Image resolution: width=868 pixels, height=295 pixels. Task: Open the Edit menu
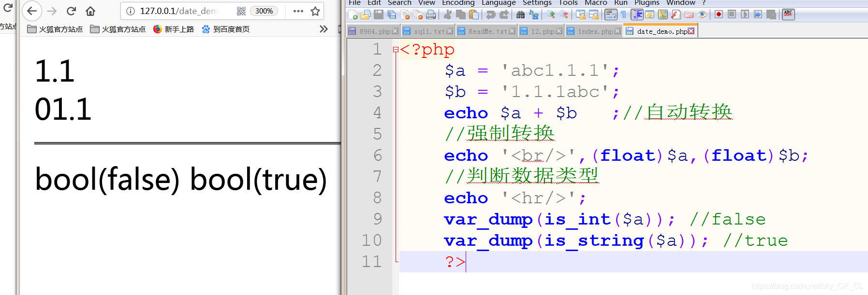click(x=374, y=2)
